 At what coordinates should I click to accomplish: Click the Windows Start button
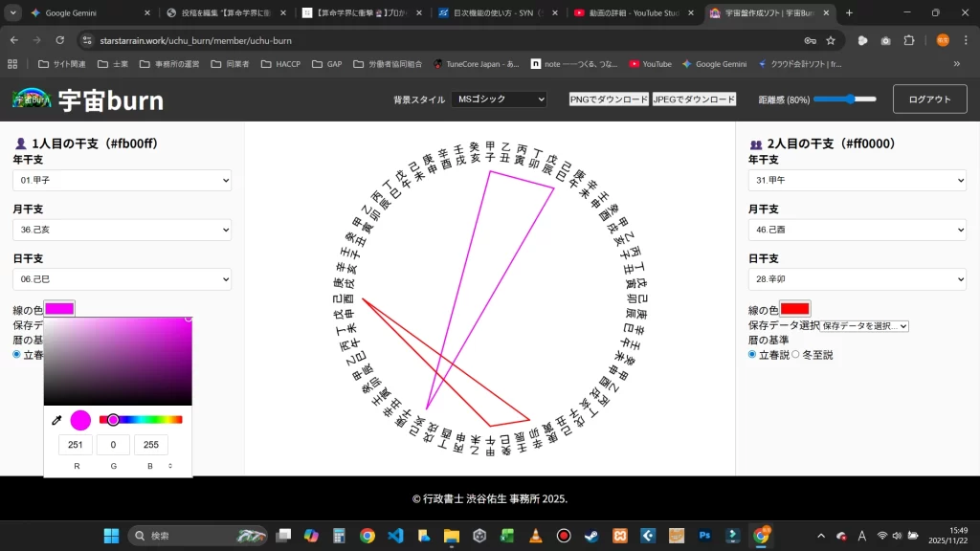(111, 536)
